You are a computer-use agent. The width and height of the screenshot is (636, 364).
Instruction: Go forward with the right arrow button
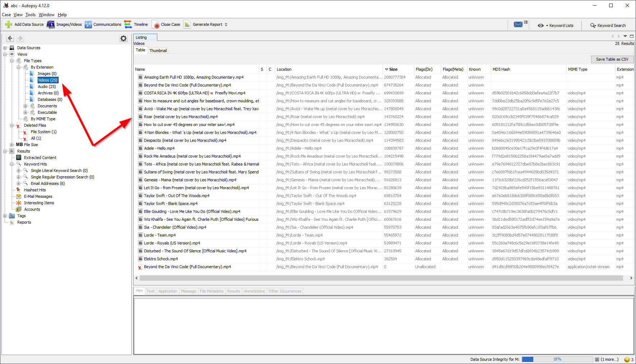[20, 38]
